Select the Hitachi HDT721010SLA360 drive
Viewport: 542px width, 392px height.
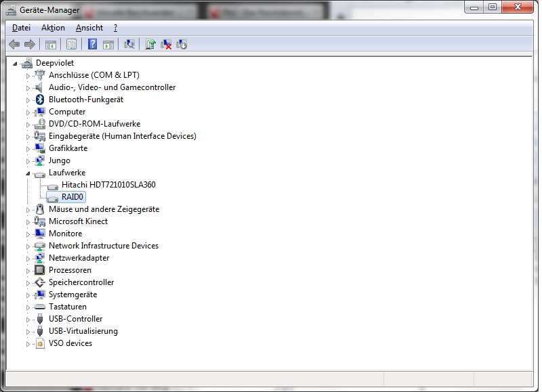pos(108,185)
